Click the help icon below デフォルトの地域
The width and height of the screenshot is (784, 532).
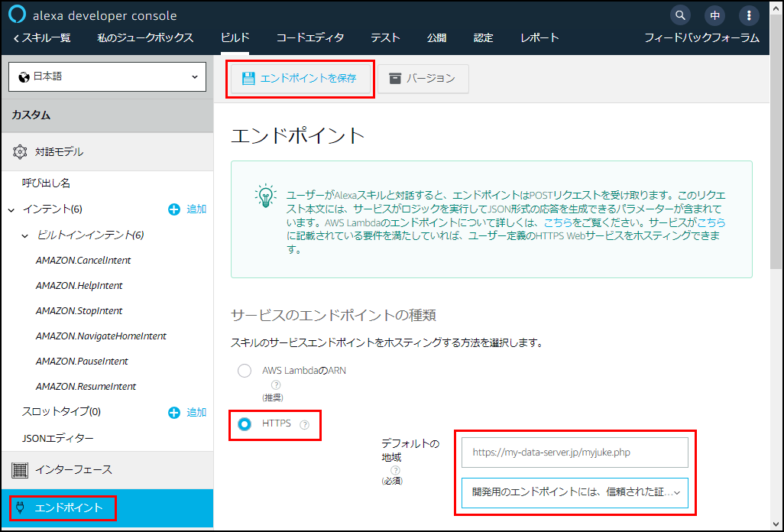pyautogui.click(x=395, y=470)
